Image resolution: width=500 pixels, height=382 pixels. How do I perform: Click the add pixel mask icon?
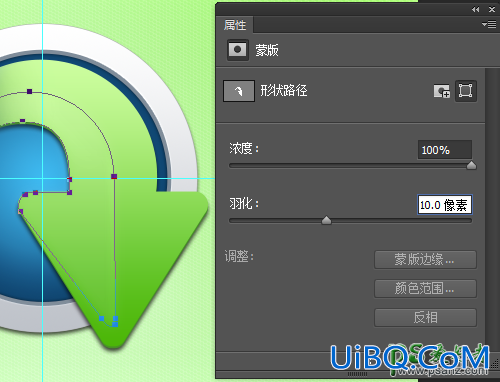click(442, 91)
